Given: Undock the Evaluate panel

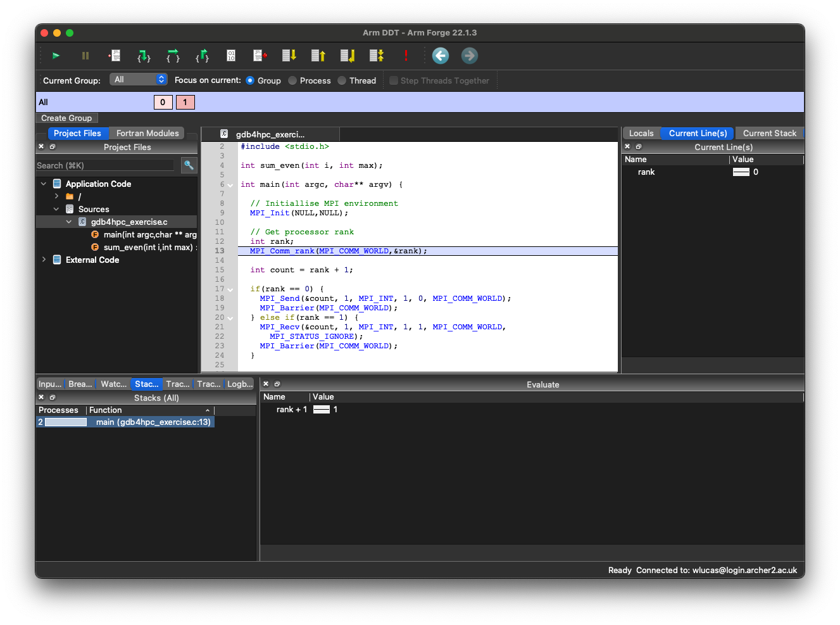Looking at the screenshot, I should [x=277, y=384].
